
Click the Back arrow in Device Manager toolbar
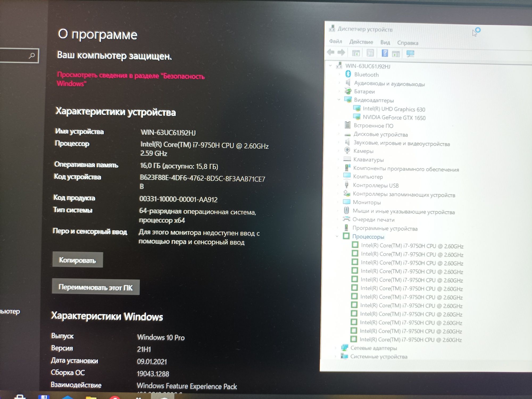tap(331, 52)
